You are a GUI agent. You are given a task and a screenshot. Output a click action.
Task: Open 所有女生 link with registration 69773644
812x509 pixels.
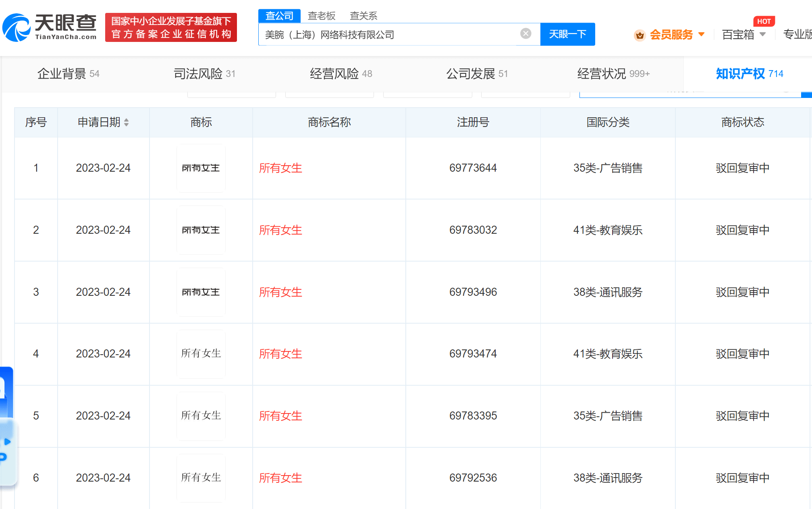coord(280,168)
